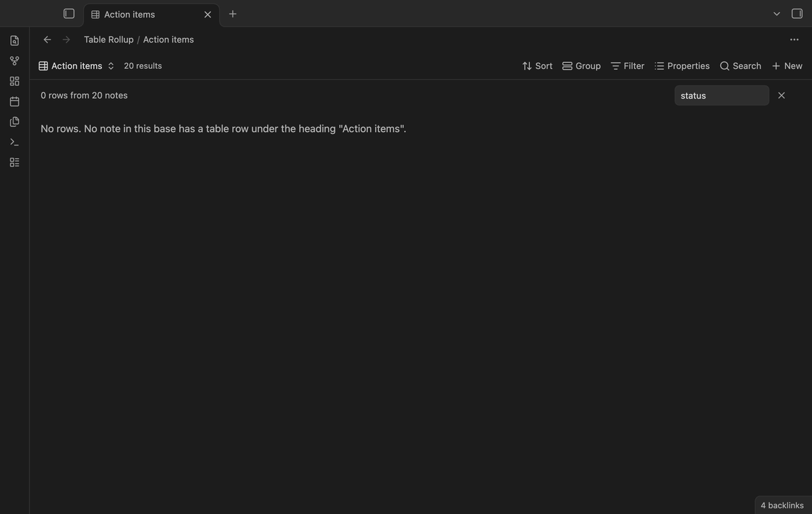Toggle the left sidebar panel icon
The image size is (812, 514).
click(x=69, y=14)
